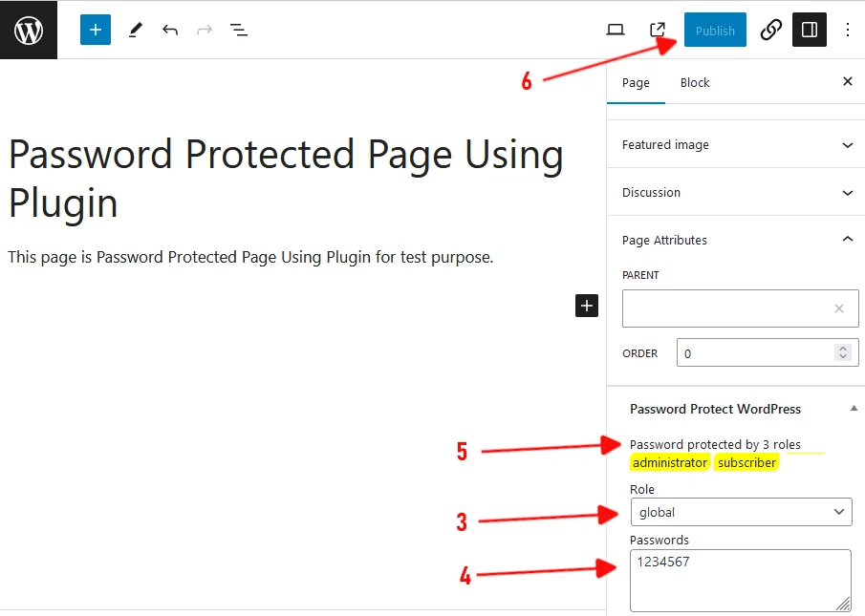
Task: Switch to the Page tab
Action: pos(636,83)
